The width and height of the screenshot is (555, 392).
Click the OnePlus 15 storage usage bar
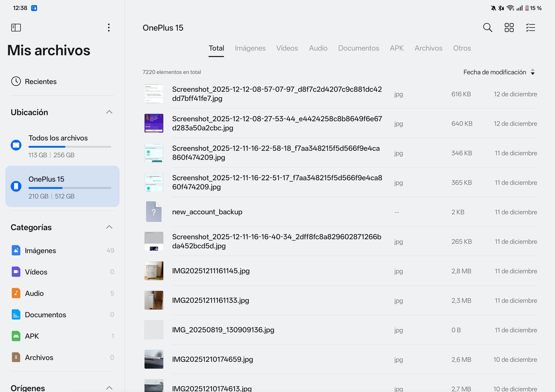70,188
